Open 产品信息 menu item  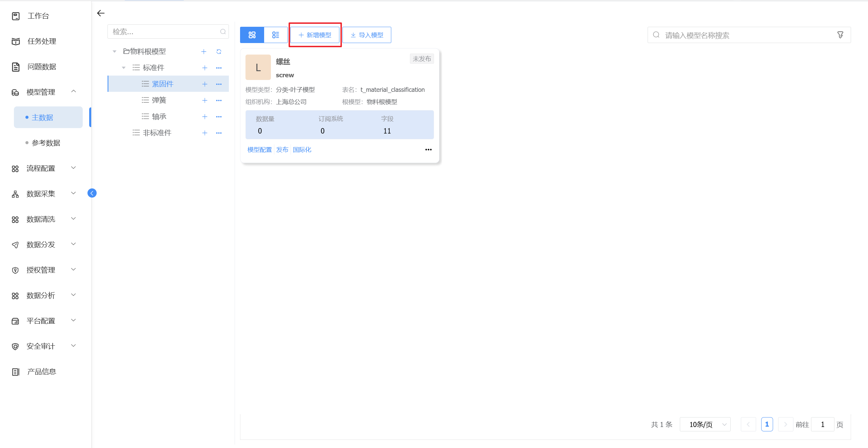click(42, 372)
